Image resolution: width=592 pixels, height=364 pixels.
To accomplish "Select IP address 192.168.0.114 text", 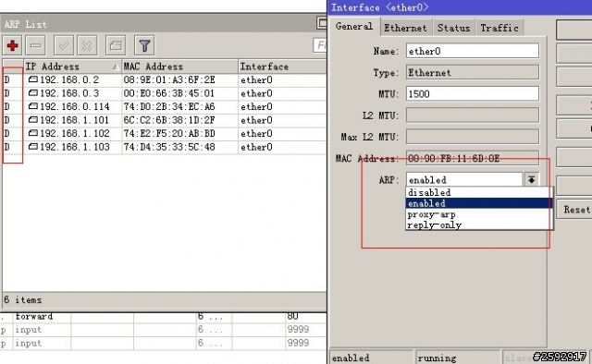I will click(x=75, y=106).
